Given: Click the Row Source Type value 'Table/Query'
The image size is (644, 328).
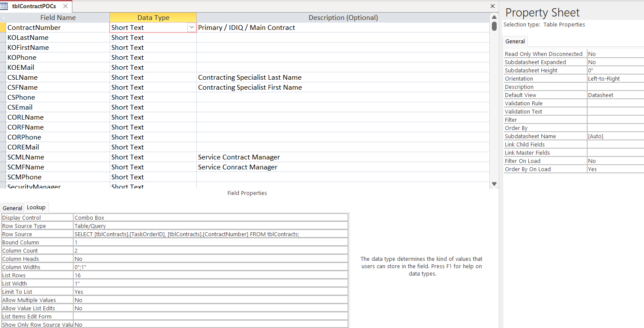Looking at the screenshot, I should coord(211,226).
